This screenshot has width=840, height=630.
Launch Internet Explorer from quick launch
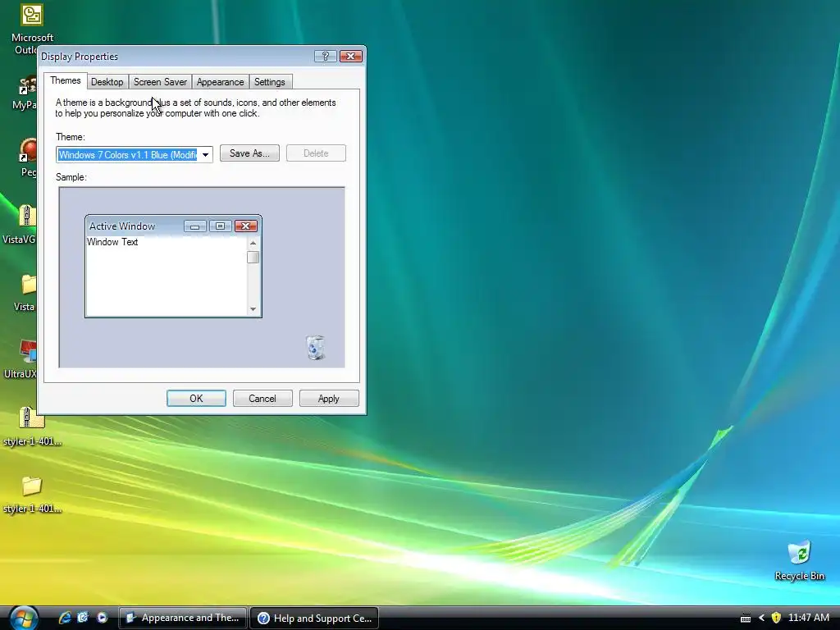65,618
